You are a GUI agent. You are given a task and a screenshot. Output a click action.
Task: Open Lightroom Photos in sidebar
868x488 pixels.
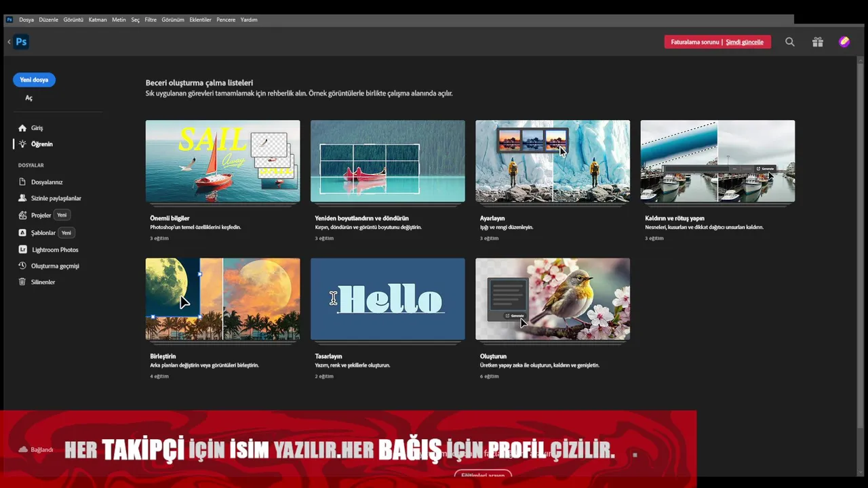click(55, 250)
